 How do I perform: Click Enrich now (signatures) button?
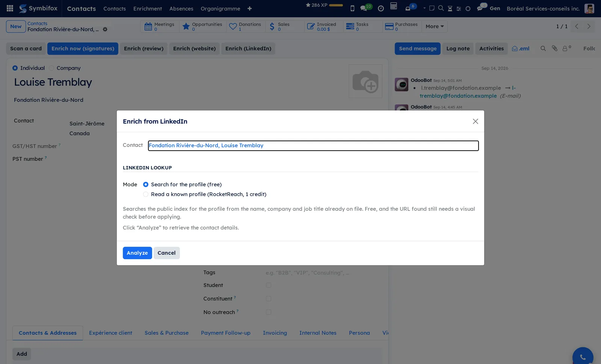pyautogui.click(x=83, y=48)
